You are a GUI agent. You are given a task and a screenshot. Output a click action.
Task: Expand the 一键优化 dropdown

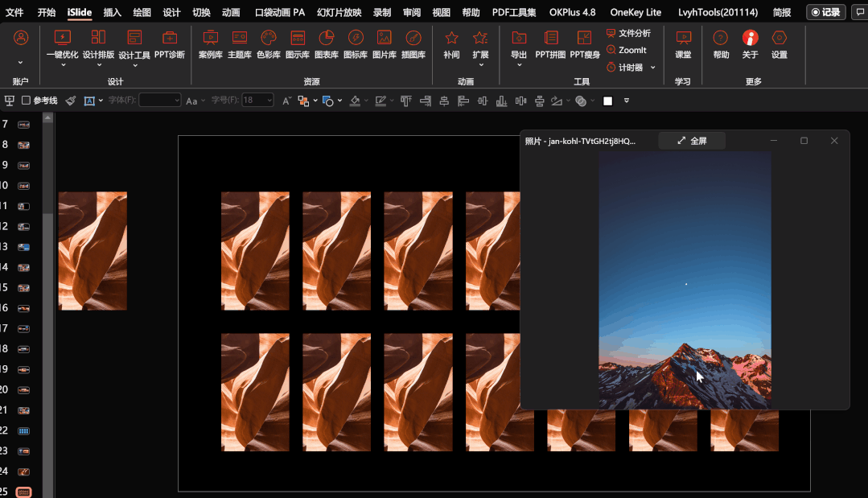click(62, 65)
